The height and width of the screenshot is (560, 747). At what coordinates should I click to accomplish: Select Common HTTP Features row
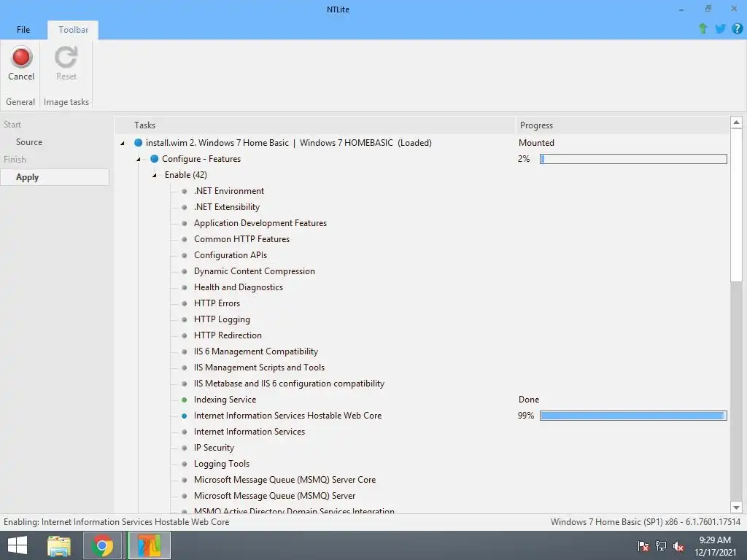(x=241, y=239)
